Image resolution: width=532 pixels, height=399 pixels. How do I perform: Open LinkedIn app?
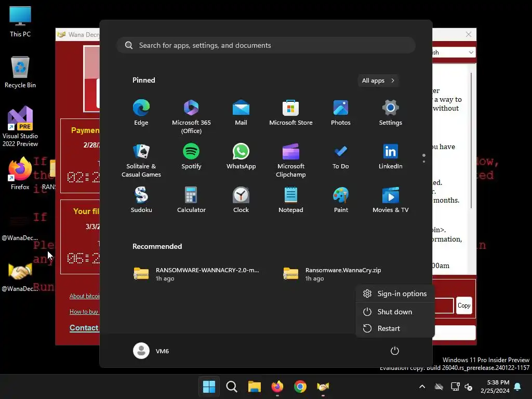(x=391, y=156)
